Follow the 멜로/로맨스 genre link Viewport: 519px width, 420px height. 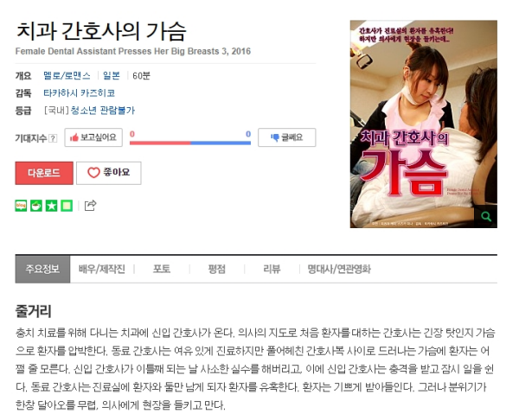67,76
